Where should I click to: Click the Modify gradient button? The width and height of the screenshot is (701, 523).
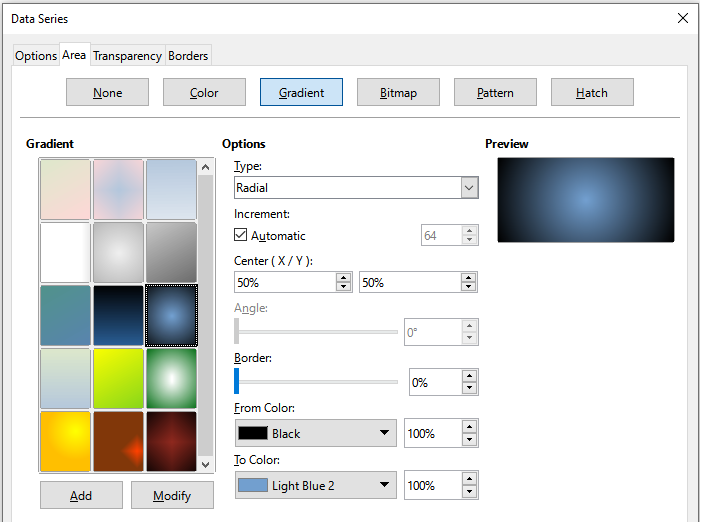(172, 495)
